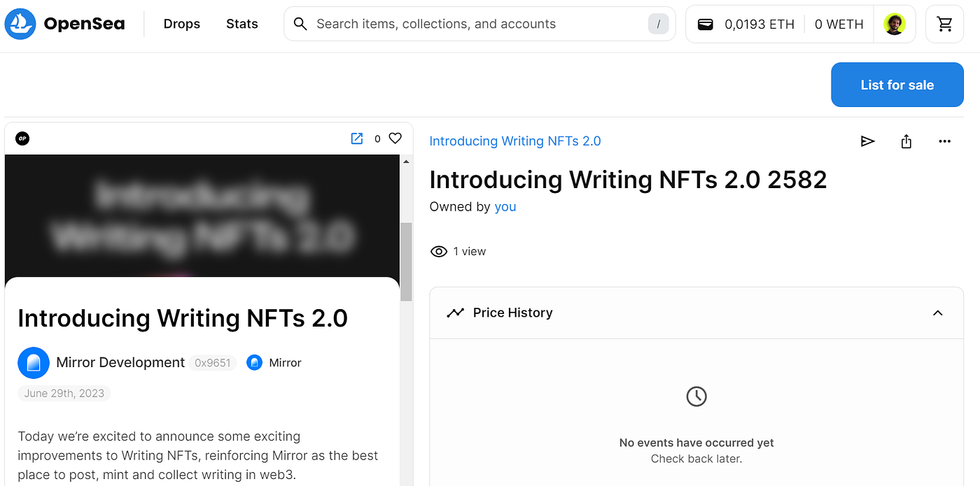This screenshot has width=980, height=486.
Task: Open the profile avatar menu
Action: pos(895,24)
